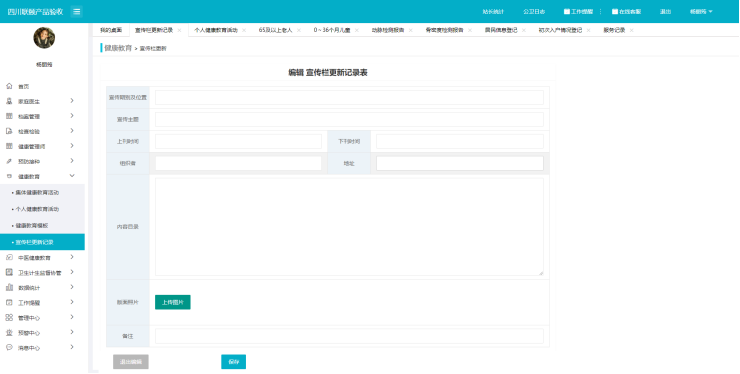Expand the 健康管理师 menu chevron
740x374 pixels.
pos(72,146)
